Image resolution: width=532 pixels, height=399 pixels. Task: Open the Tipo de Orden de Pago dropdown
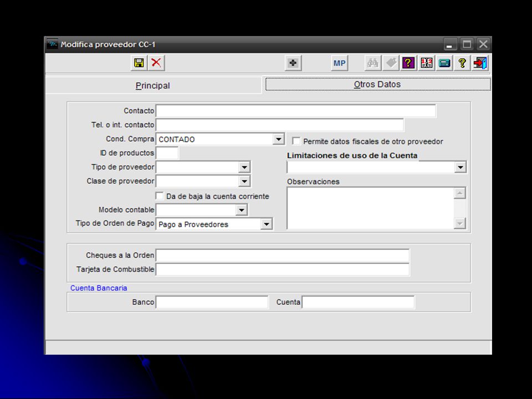[x=267, y=224]
